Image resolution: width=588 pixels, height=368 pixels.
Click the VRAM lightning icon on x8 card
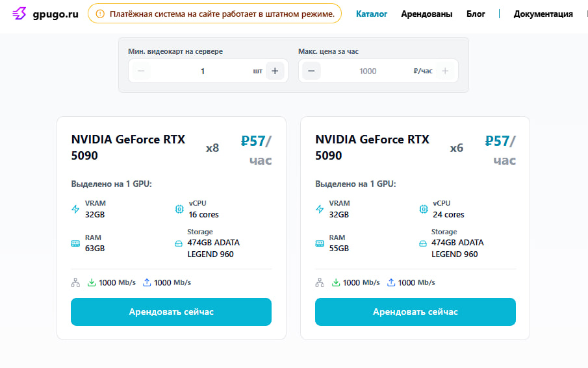[x=75, y=209]
